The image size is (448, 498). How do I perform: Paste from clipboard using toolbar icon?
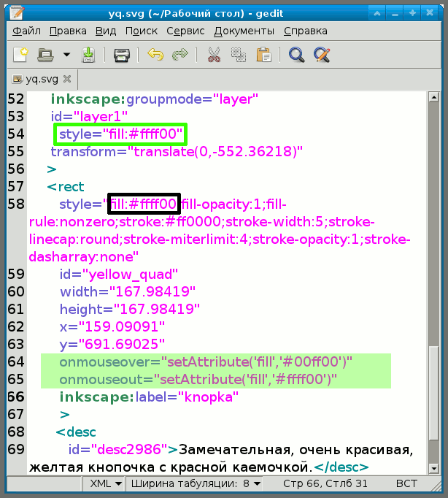(x=263, y=55)
